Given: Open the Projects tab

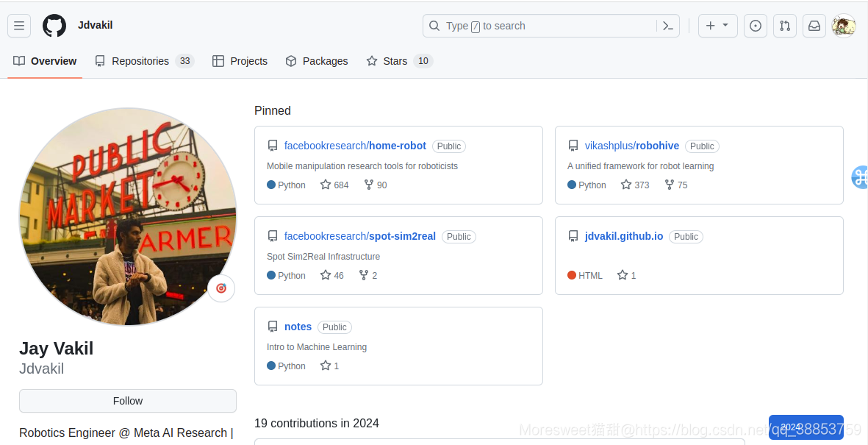Looking at the screenshot, I should (240, 61).
